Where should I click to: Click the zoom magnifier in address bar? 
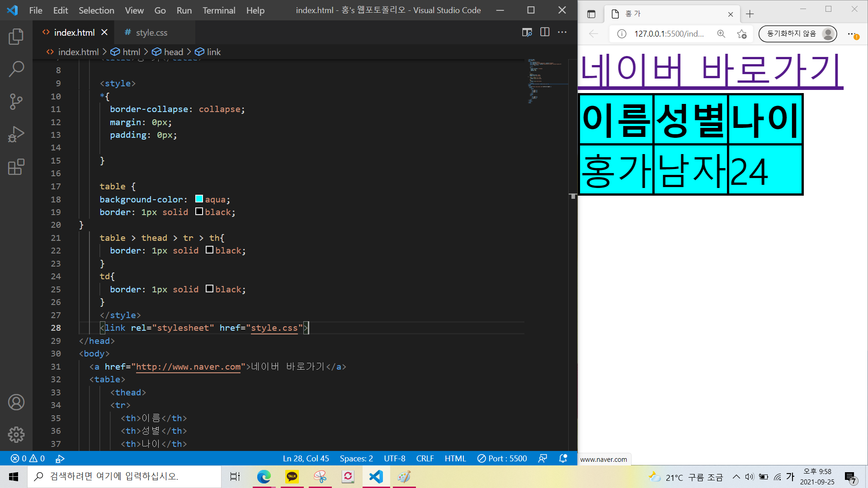click(721, 34)
